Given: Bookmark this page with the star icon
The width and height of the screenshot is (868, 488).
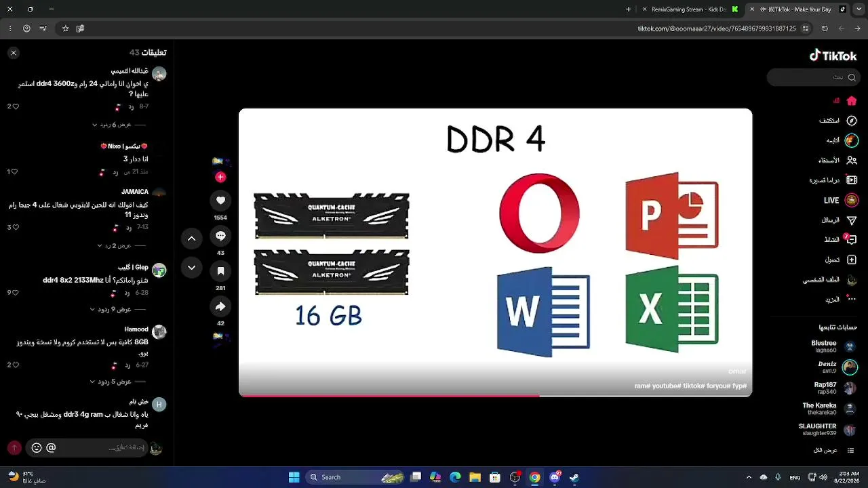Looking at the screenshot, I should [66, 28].
